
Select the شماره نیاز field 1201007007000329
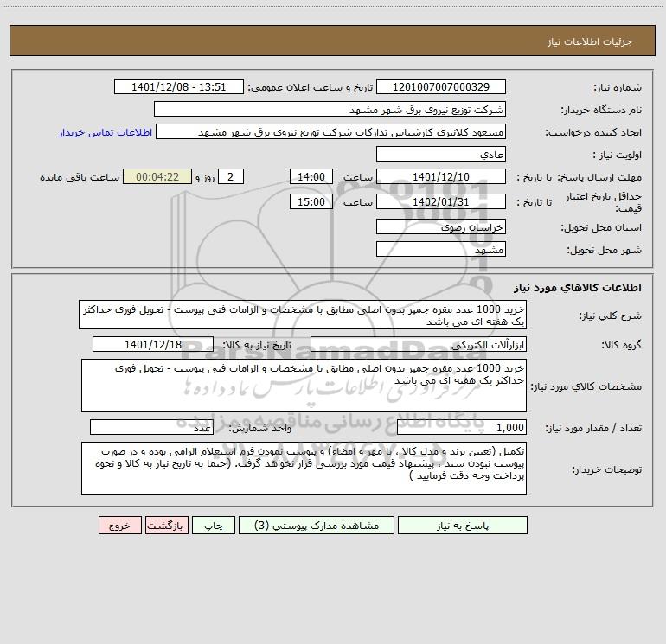(441, 87)
